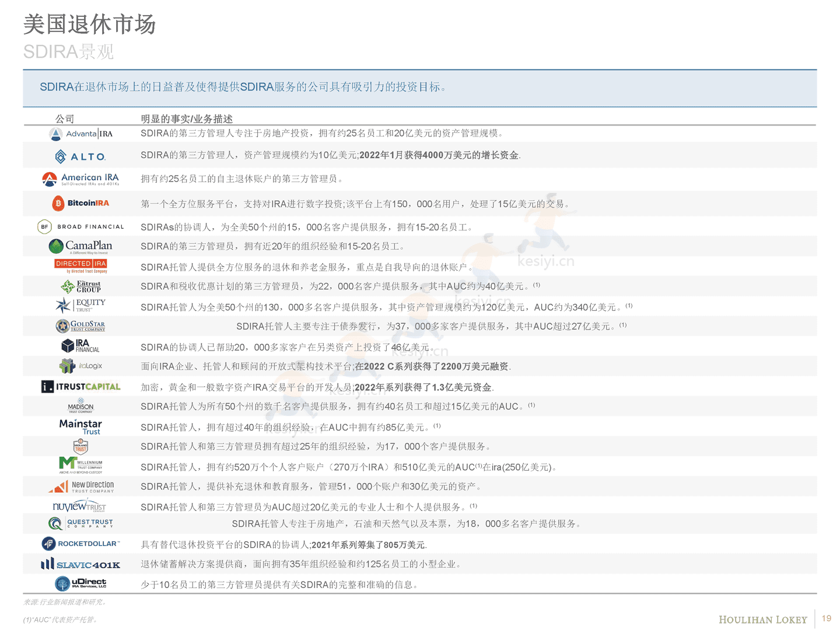Screen dimensions: 840x630
Task: Click the American IRA description text
Action: coord(243,179)
